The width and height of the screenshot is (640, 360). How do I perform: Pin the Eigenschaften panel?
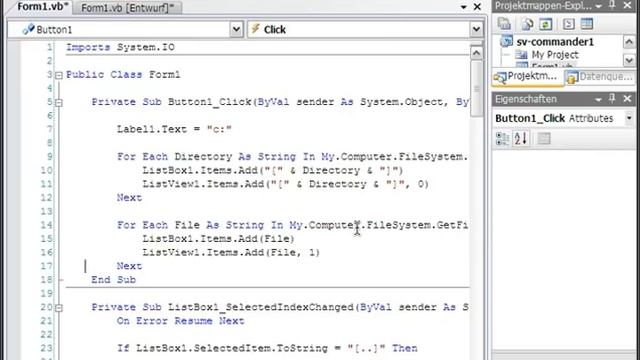point(612,98)
